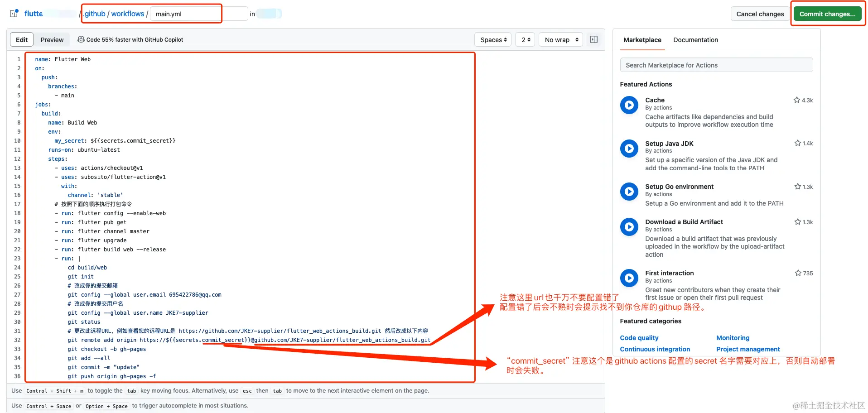
Task: Open the Project management category
Action: point(748,349)
